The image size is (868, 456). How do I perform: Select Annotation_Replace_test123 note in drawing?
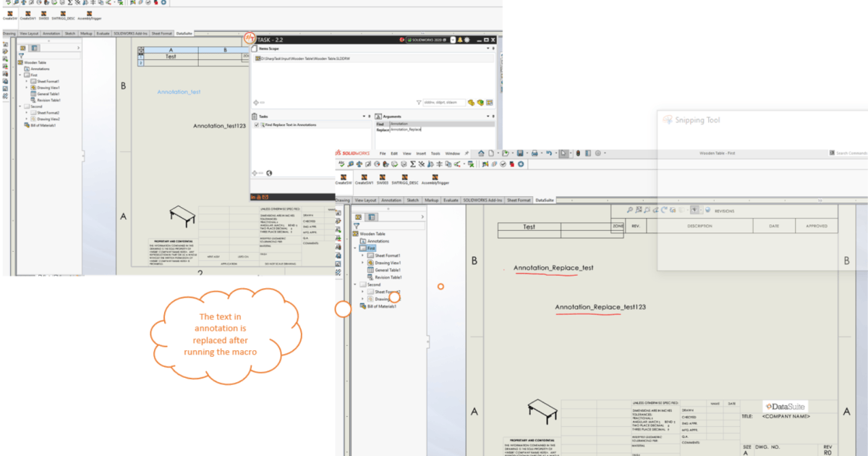(x=600, y=307)
